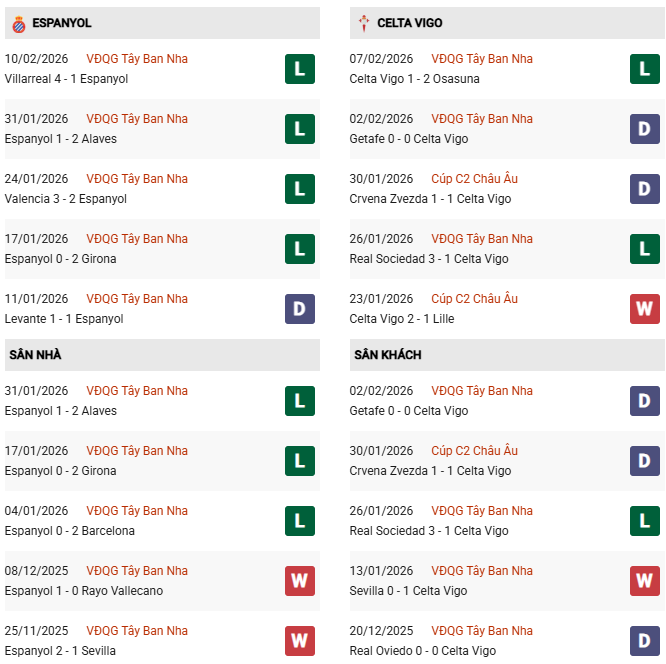Image resolution: width=666 pixels, height=664 pixels.
Task: Click the D badge for Real Oviedo 0 - 0 Celta Vigo
Action: [644, 641]
